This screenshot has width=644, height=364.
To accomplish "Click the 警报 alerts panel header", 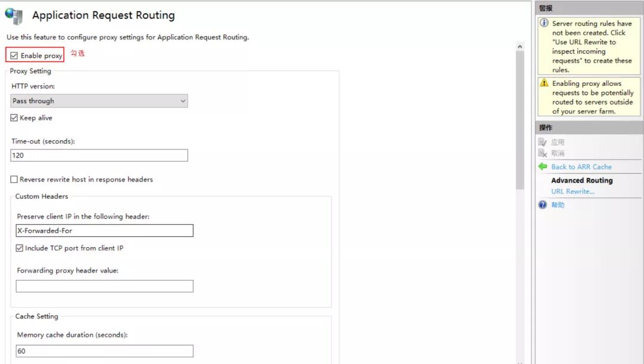I will [589, 8].
